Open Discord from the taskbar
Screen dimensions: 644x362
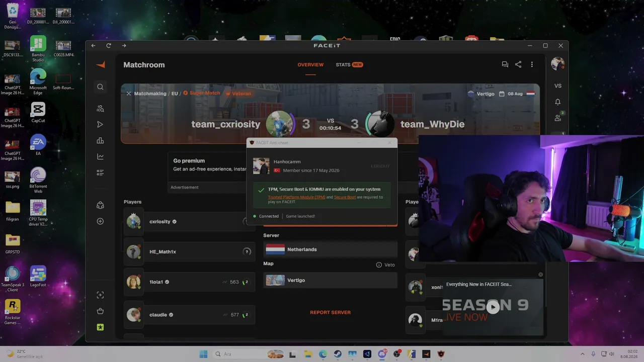pos(382,354)
